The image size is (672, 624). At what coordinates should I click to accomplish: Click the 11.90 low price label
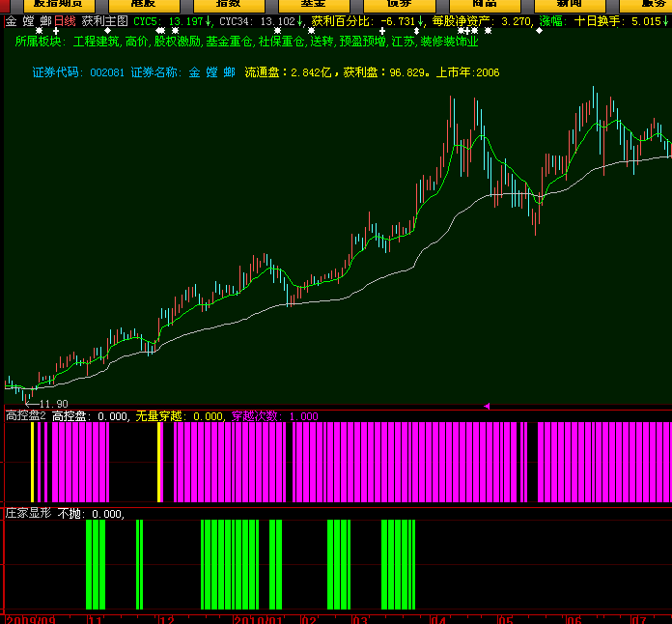coord(53,404)
